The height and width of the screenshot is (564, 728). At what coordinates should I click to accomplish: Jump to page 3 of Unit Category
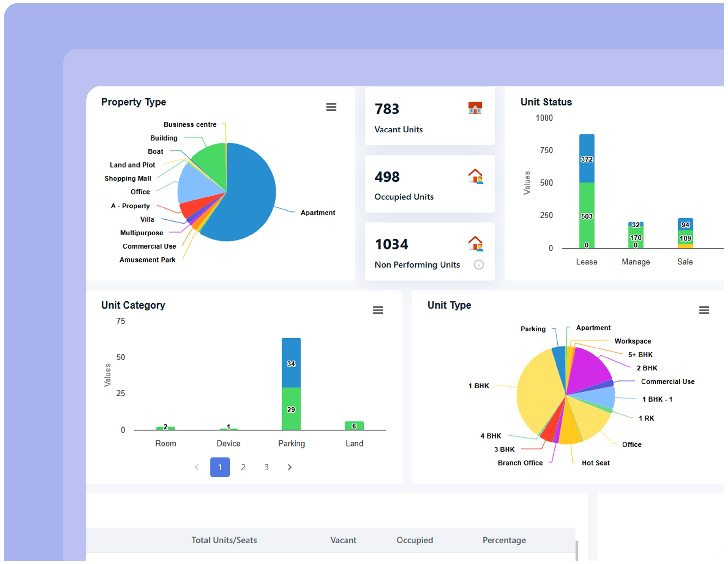point(266,467)
